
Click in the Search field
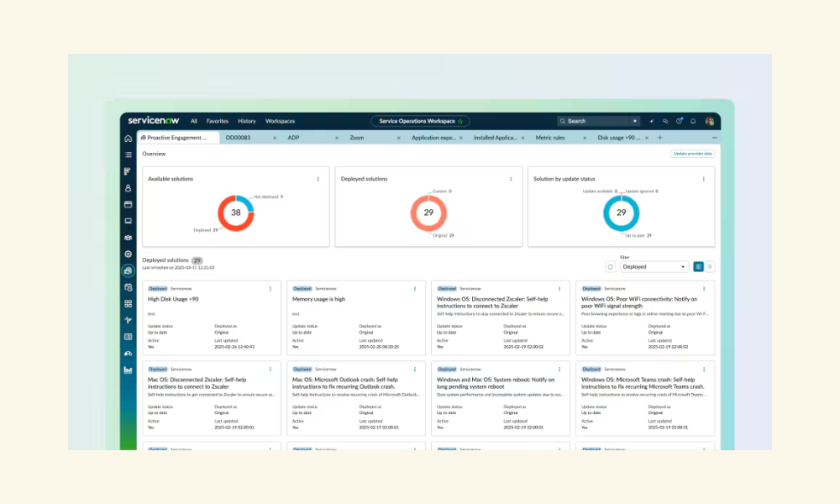click(x=594, y=121)
